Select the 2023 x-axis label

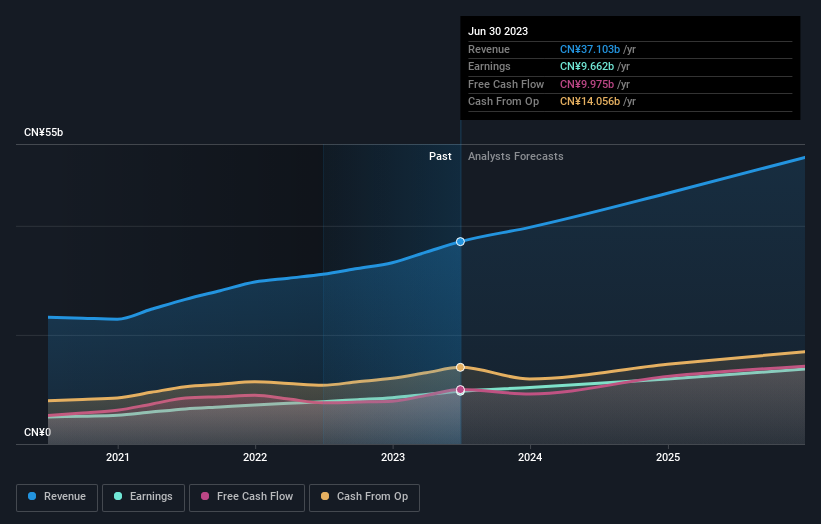tap(393, 457)
